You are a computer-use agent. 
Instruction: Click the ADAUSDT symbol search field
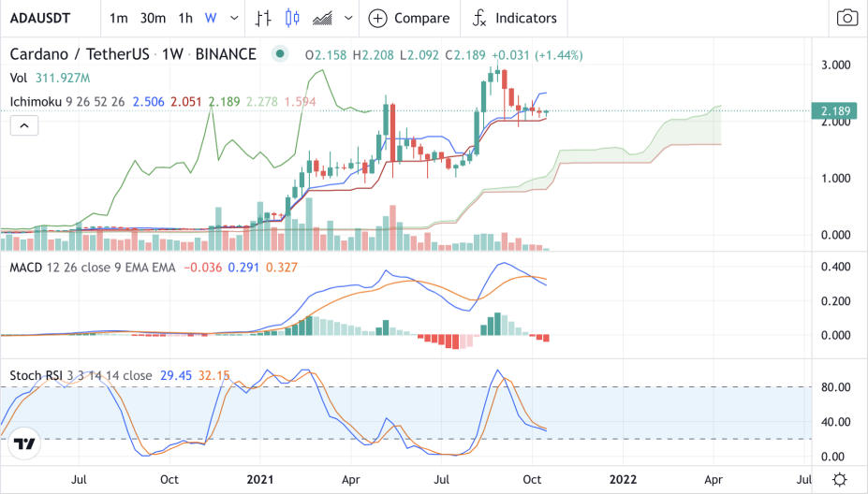(x=45, y=18)
